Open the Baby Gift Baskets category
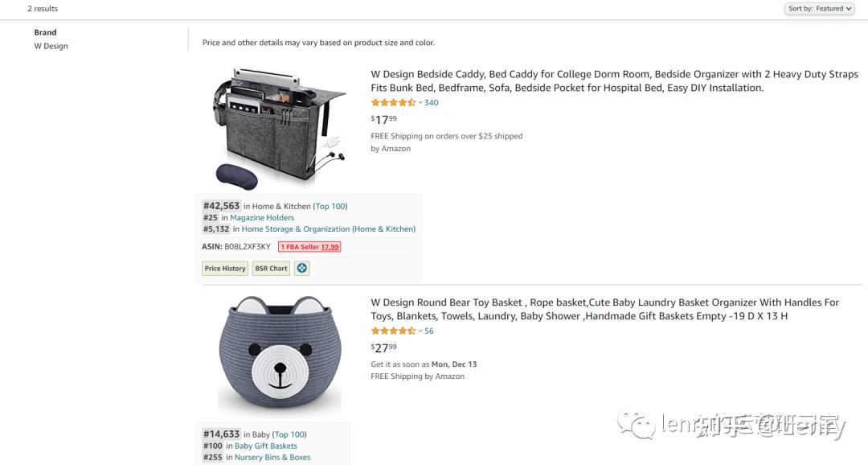 pos(266,446)
